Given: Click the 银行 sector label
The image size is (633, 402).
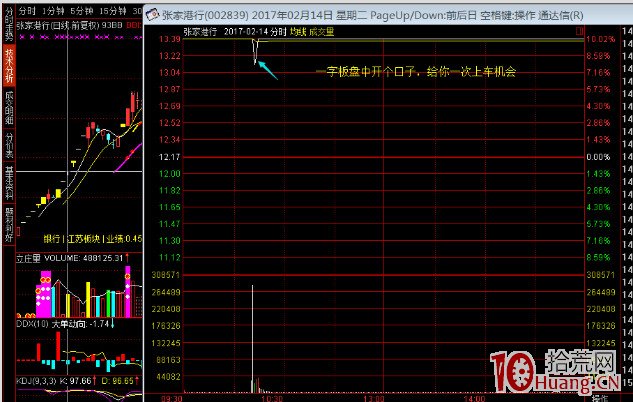Looking at the screenshot, I should pyautogui.click(x=52, y=239).
